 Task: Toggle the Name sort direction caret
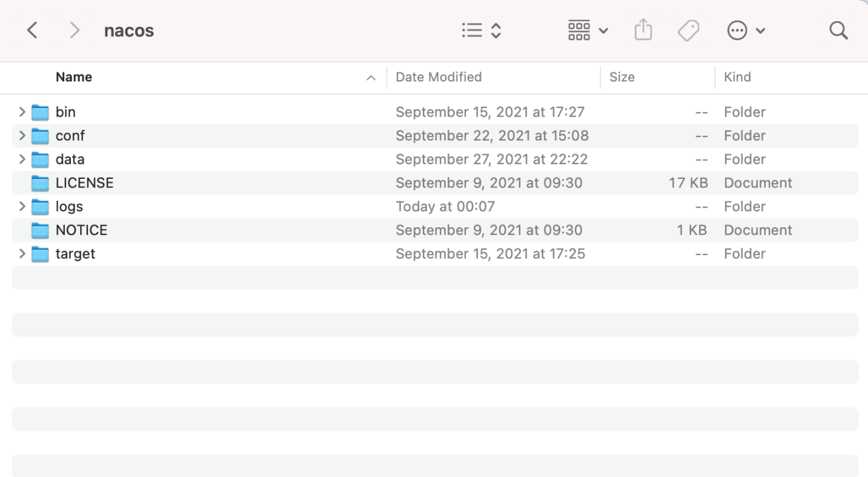point(371,78)
